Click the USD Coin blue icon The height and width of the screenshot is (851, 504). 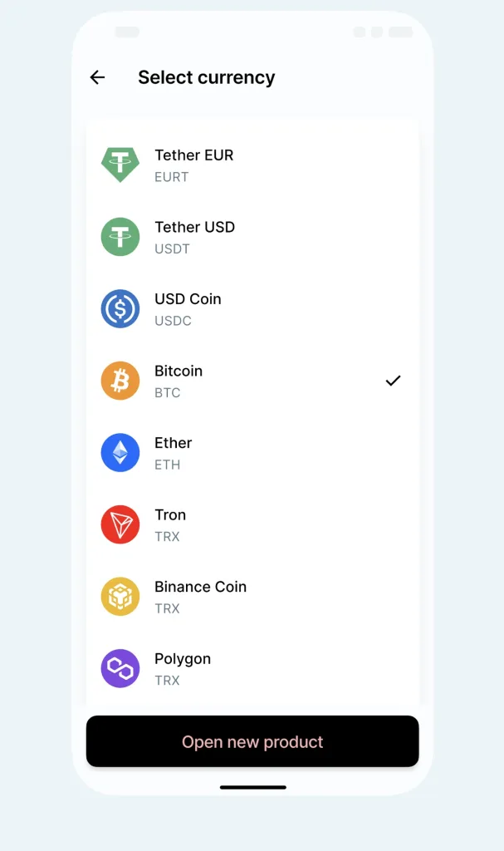point(120,308)
